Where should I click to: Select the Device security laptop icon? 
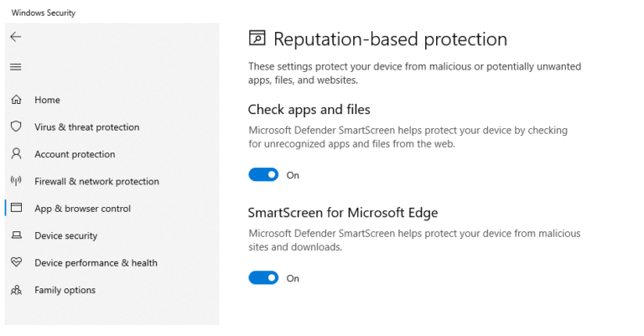point(16,235)
